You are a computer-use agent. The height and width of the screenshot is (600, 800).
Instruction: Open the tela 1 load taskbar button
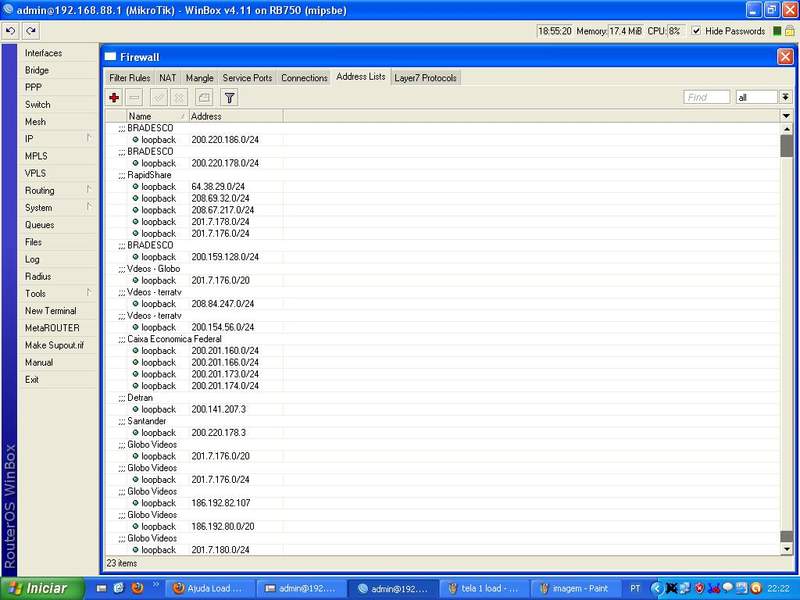pyautogui.click(x=484, y=588)
